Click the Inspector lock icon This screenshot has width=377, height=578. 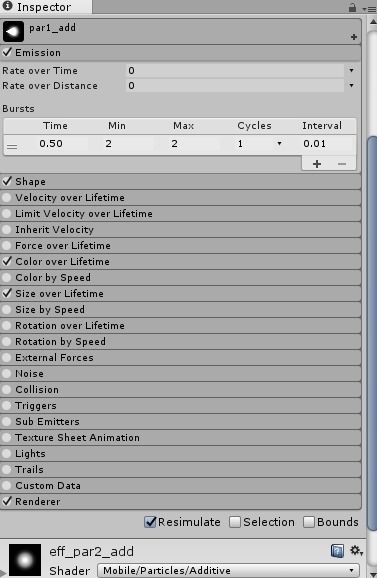(x=352, y=7)
